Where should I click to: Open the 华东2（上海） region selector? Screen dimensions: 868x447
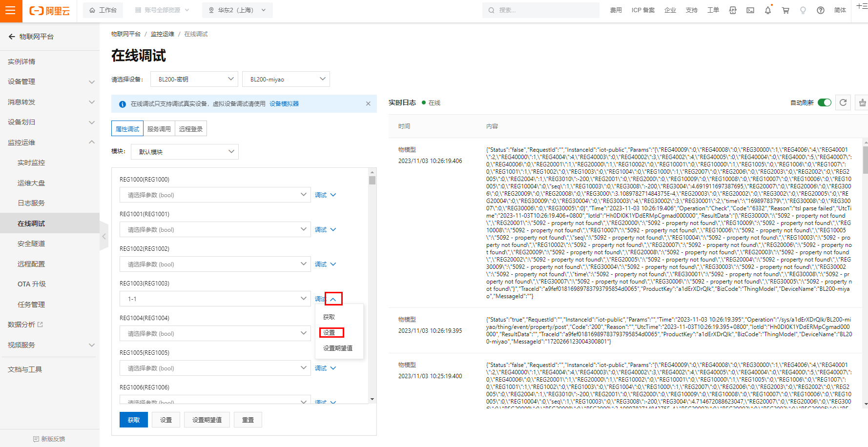click(237, 10)
